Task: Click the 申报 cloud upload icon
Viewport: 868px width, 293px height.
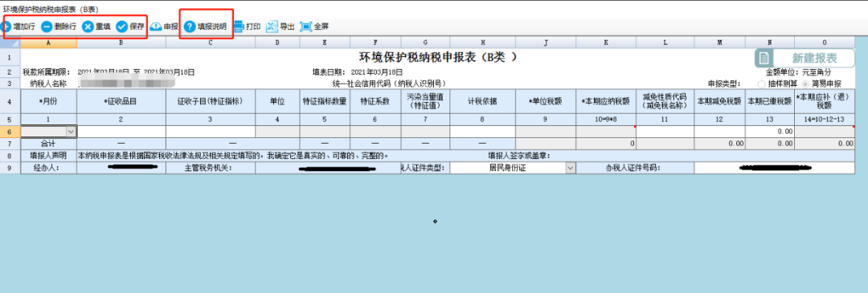Action: tap(156, 26)
